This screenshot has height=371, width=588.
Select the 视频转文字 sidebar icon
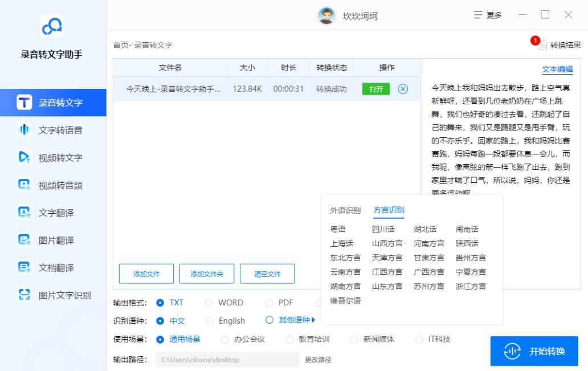(24, 158)
